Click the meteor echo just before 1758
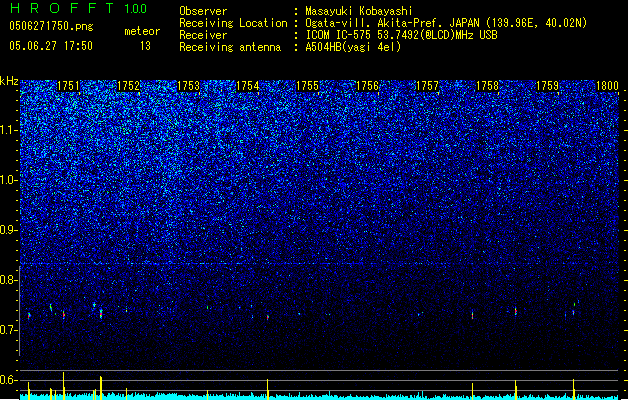This screenshot has width=629, height=400. [x=473, y=315]
